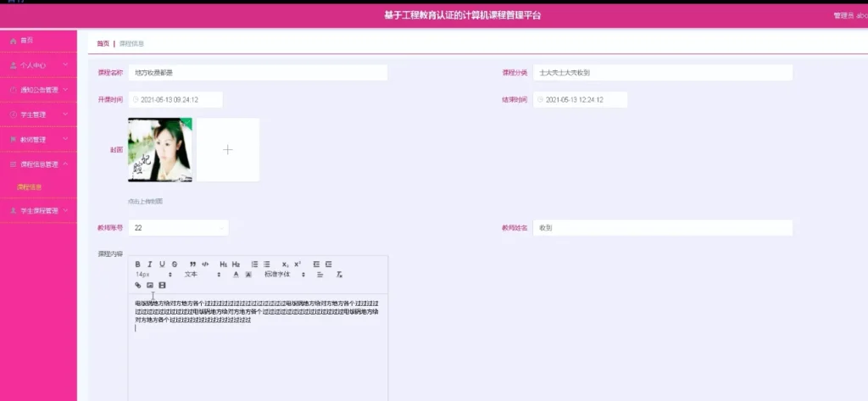Select 课程信息 submenu item in the sidebar

[x=30, y=187]
